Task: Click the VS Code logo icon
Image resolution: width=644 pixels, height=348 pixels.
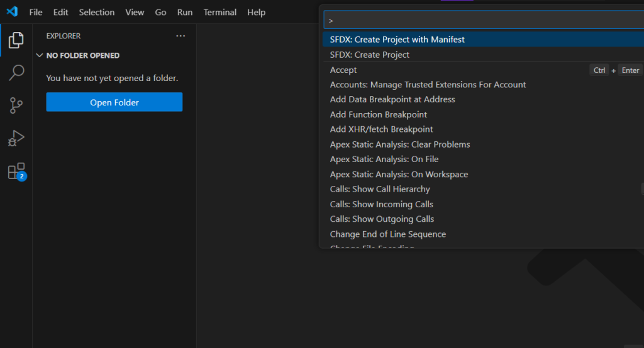Action: click(12, 12)
